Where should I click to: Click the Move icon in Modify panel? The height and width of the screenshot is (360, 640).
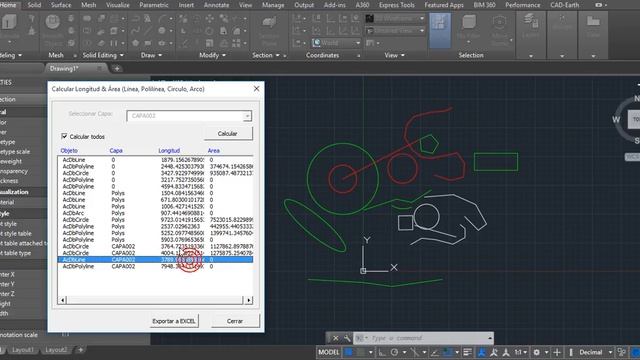pos(209,18)
